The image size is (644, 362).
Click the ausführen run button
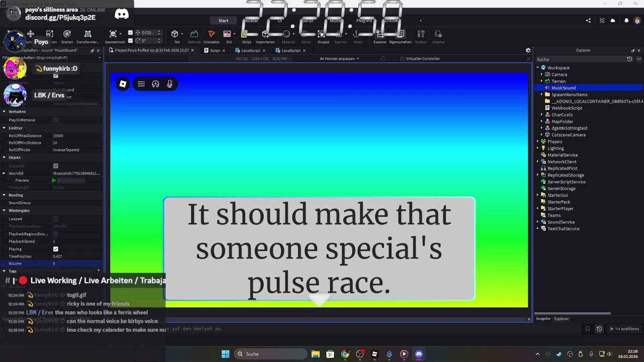[624, 329]
